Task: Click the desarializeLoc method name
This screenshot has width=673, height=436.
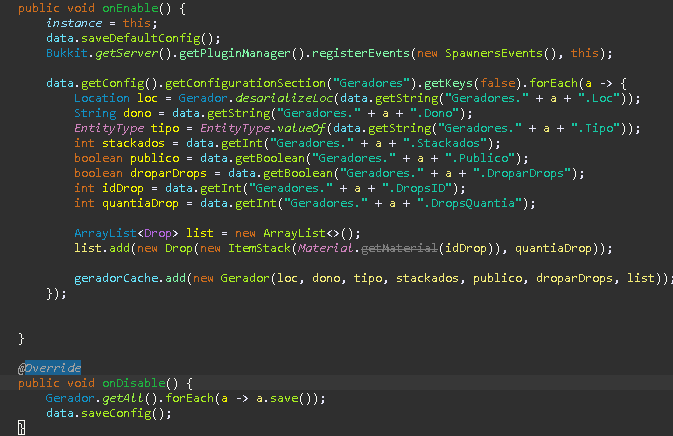Action: click(x=284, y=98)
